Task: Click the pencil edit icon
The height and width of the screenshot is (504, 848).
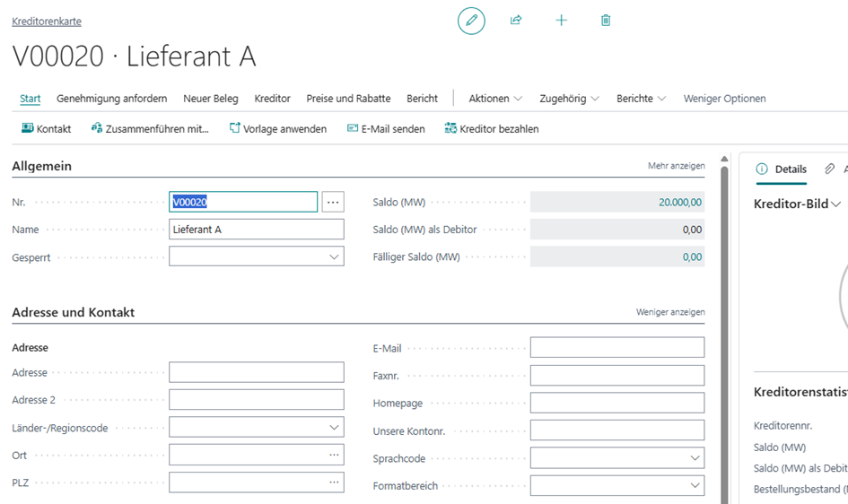Action: tap(471, 21)
